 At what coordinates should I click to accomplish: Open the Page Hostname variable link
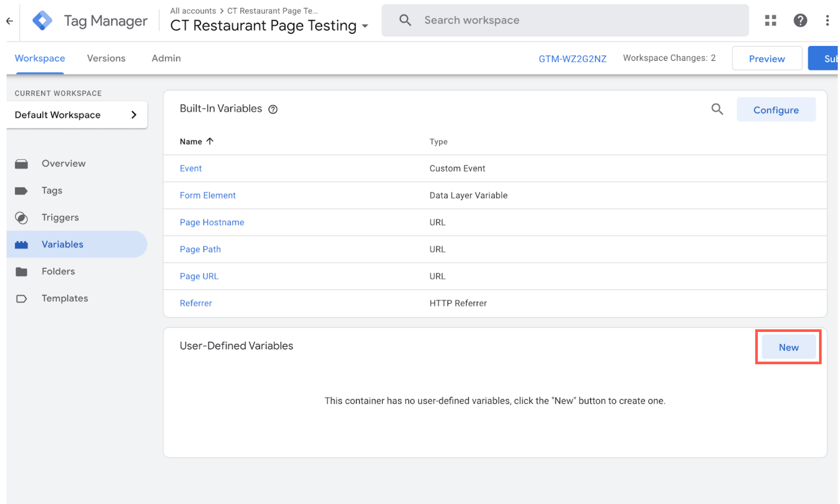point(212,222)
